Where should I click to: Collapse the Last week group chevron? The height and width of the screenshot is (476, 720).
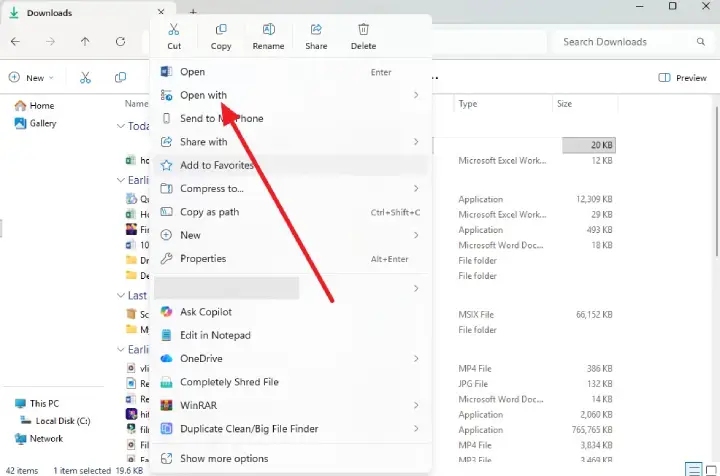coord(121,296)
